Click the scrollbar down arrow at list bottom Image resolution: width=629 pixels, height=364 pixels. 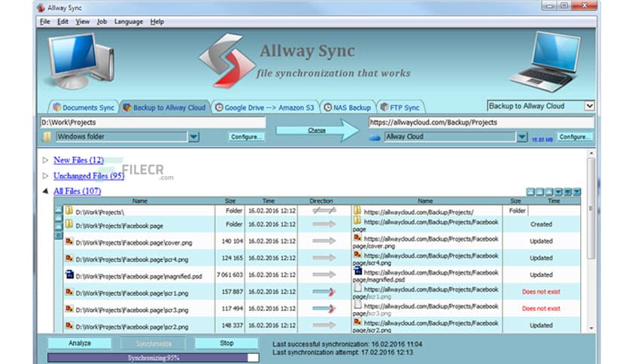tap(591, 329)
